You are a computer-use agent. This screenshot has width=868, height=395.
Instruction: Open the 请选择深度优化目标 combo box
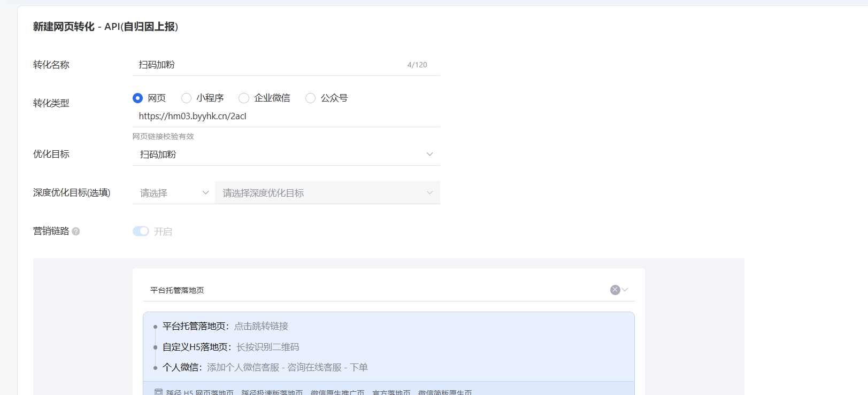pos(327,193)
